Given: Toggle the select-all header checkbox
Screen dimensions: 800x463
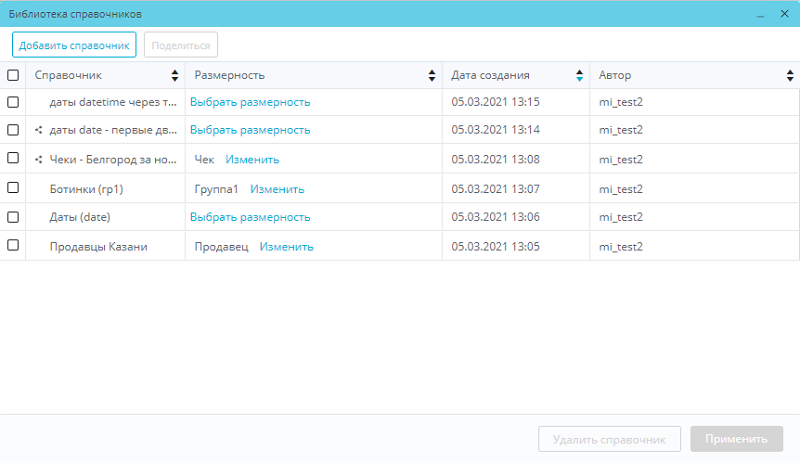Looking at the screenshot, I should tap(13, 75).
